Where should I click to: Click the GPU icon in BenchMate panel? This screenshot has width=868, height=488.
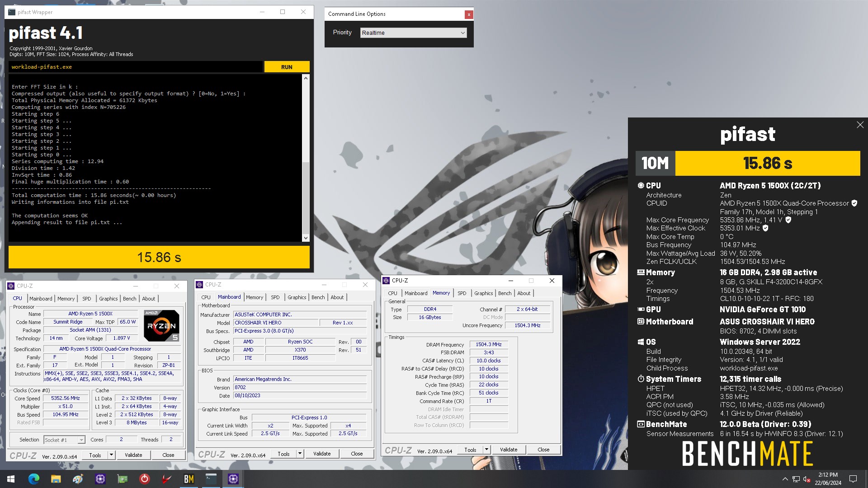point(641,310)
